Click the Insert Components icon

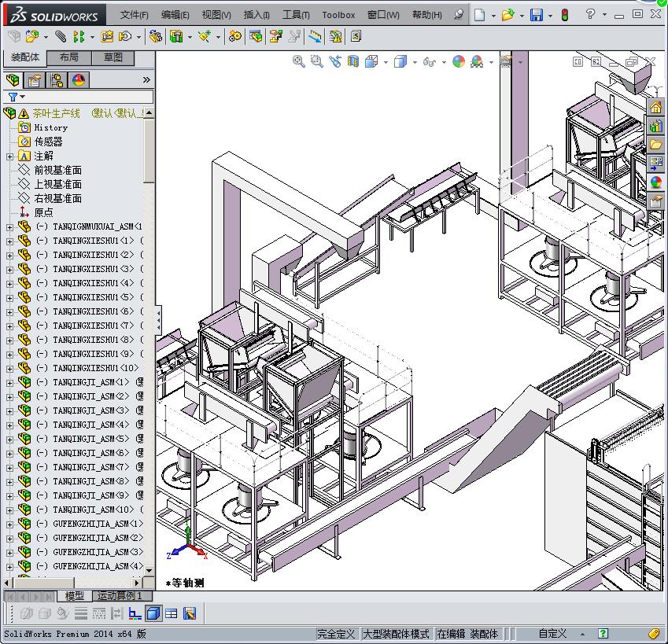(x=32, y=37)
